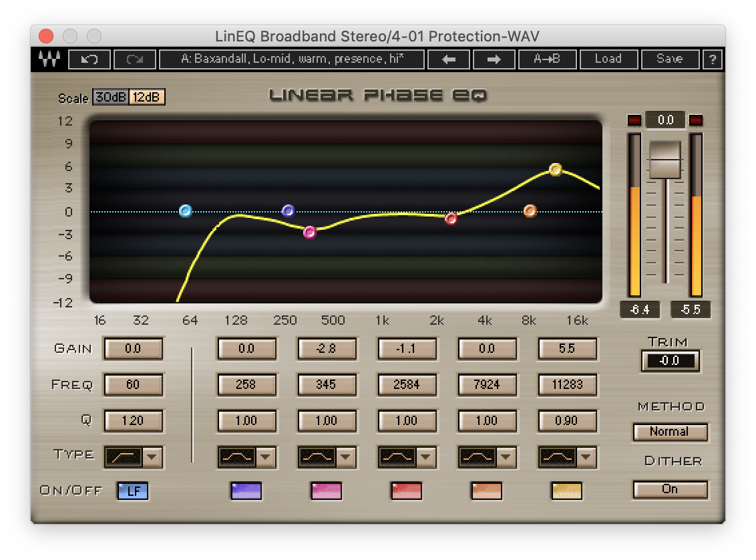
Task: Open help with the question mark button
Action: click(x=712, y=59)
